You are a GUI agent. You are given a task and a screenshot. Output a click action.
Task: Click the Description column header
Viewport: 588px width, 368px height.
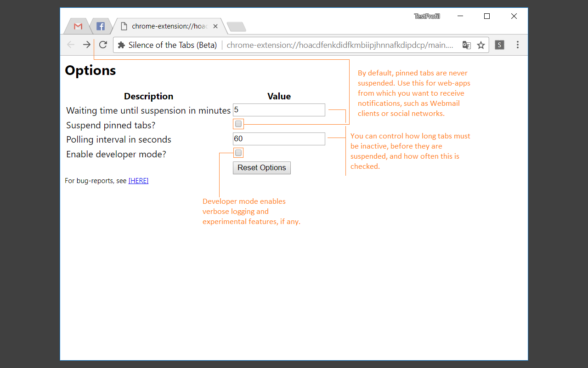pos(149,96)
